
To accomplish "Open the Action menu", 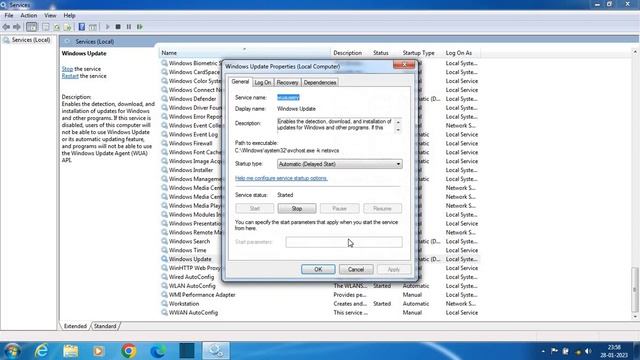I will click(x=29, y=16).
